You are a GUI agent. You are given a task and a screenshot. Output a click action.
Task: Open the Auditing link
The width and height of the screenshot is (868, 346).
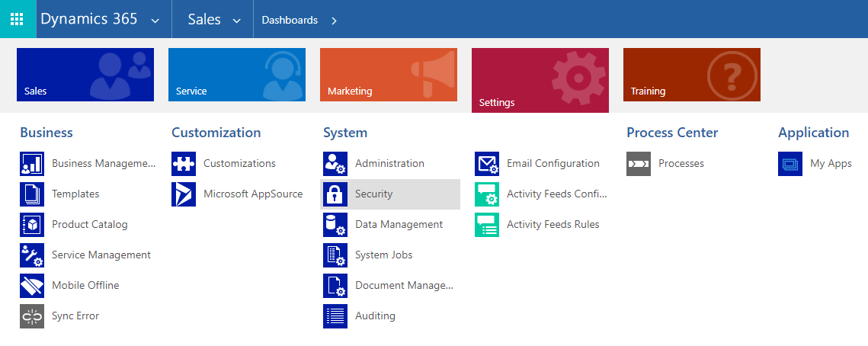tap(375, 316)
